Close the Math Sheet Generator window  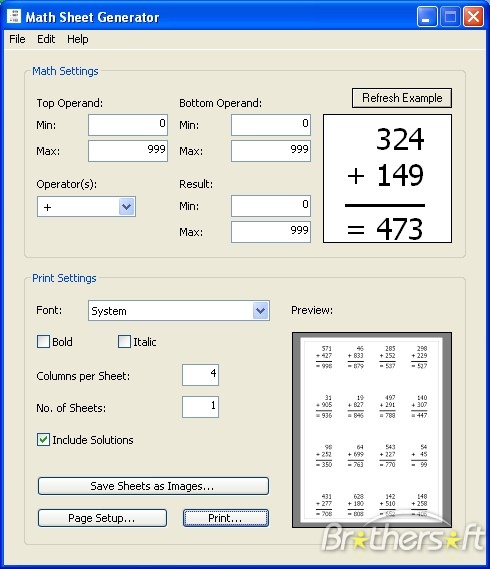tap(473, 17)
